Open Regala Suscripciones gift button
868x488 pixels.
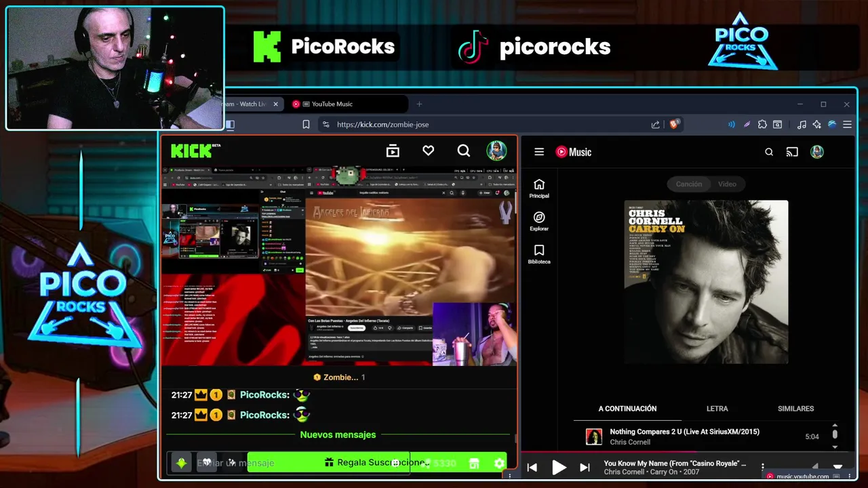click(x=376, y=462)
